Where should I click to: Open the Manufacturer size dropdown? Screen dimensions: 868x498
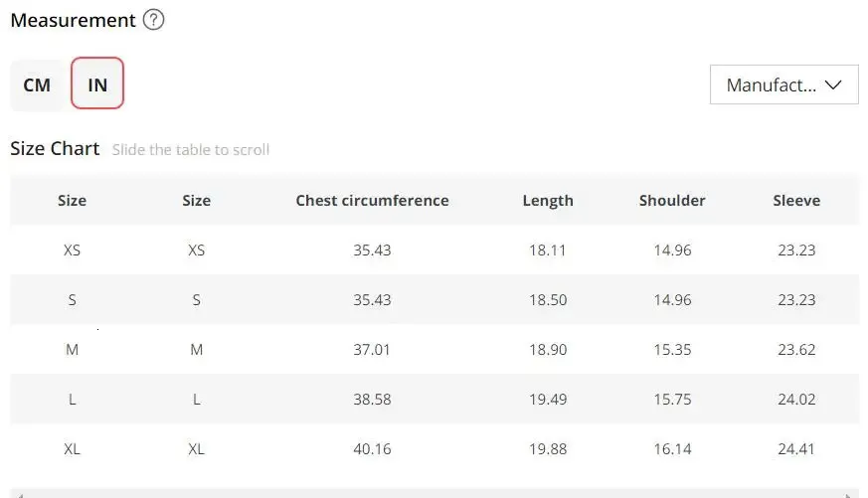point(783,84)
